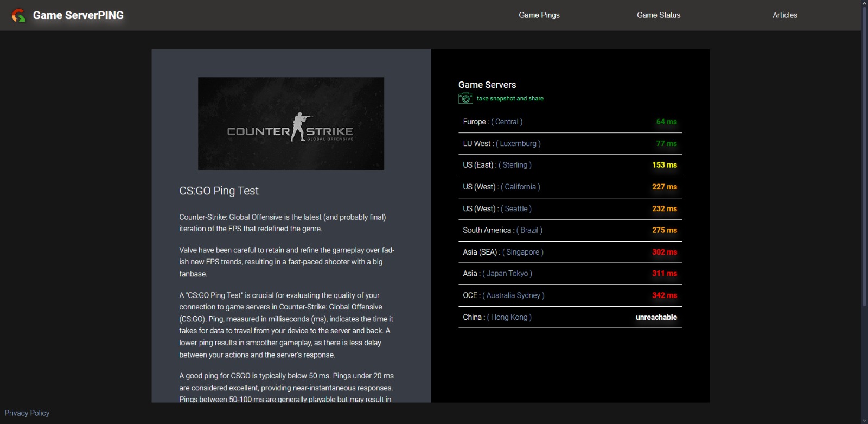Click the Game ServerPING logo icon

(18, 15)
